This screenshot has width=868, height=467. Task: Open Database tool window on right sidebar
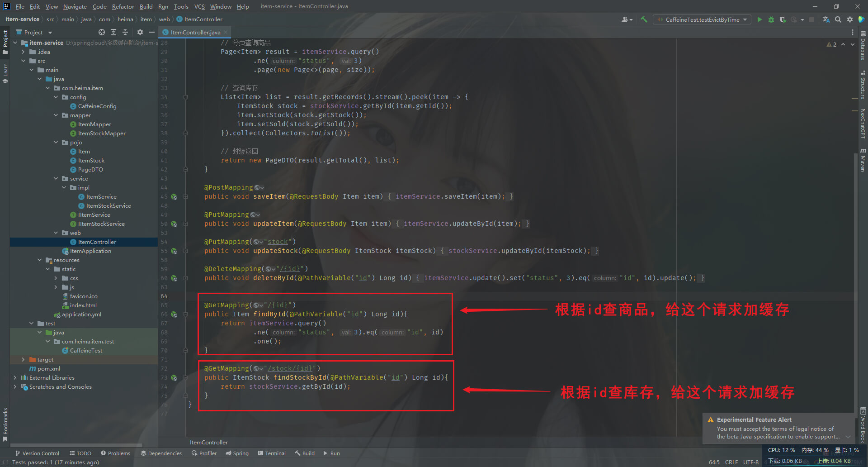pyautogui.click(x=863, y=46)
